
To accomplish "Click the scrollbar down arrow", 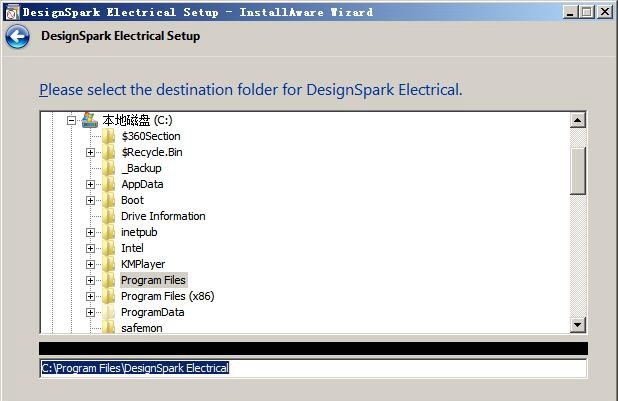I will pos(577,325).
